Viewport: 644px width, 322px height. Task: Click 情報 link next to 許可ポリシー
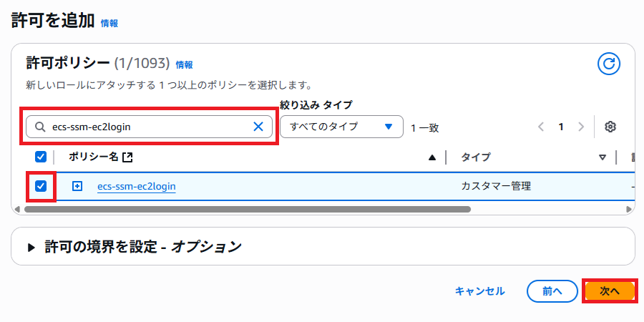(x=184, y=64)
